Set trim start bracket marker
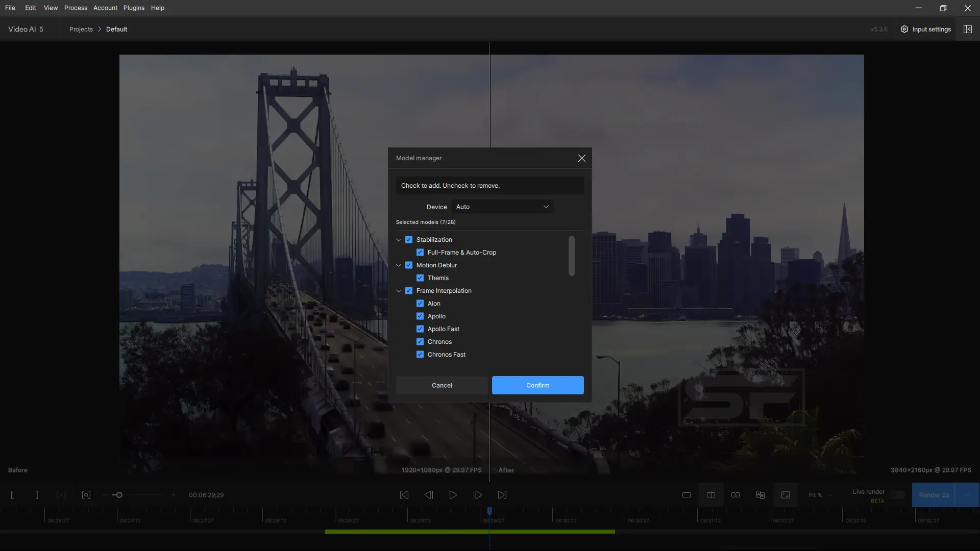The height and width of the screenshot is (551, 980). [12, 495]
